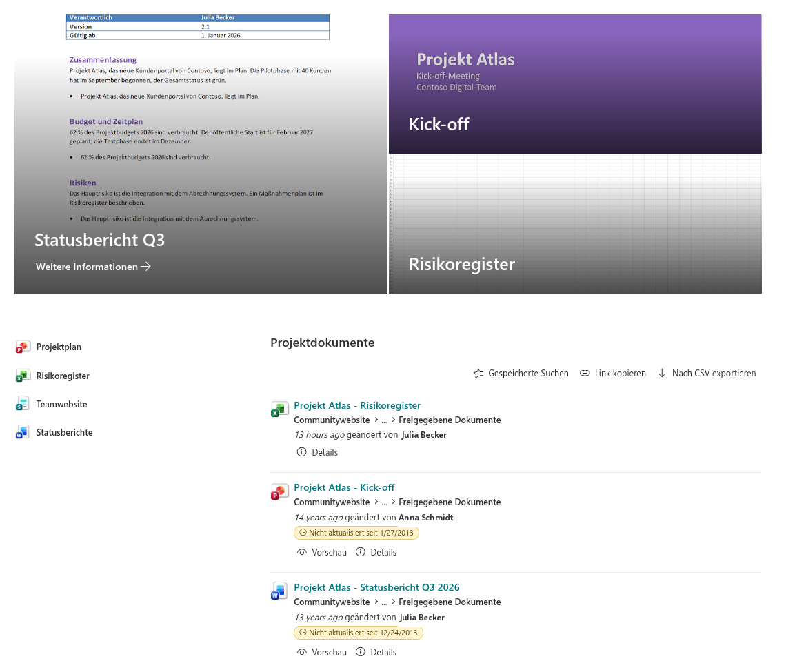Screen dimensions: 786x672
Task: Click Nach CSV exportieren
Action: (x=707, y=374)
